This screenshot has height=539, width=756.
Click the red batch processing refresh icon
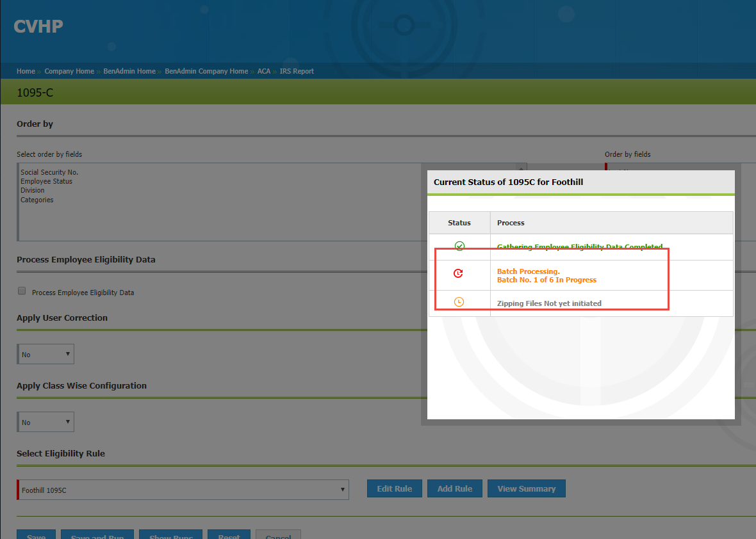pos(458,273)
